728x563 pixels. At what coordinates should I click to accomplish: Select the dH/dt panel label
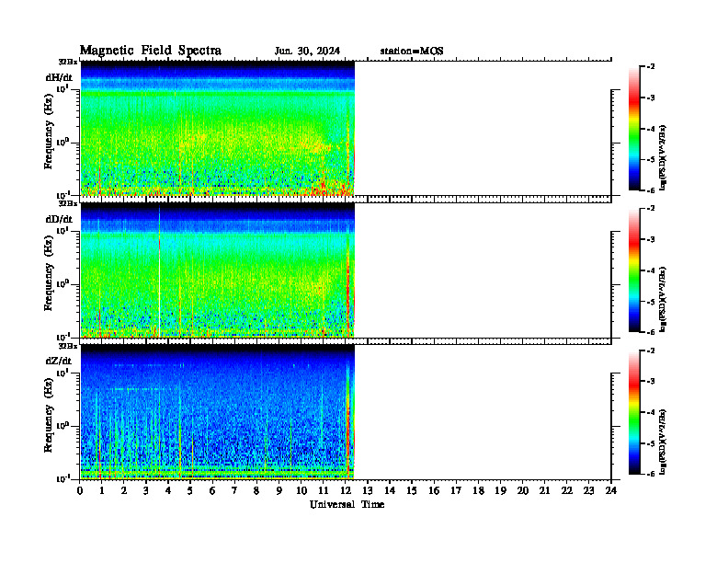[59, 77]
